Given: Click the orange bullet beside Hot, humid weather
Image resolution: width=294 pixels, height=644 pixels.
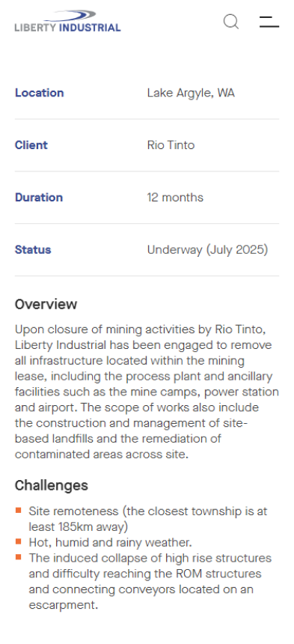Looking at the screenshot, I should pyautogui.click(x=19, y=541).
